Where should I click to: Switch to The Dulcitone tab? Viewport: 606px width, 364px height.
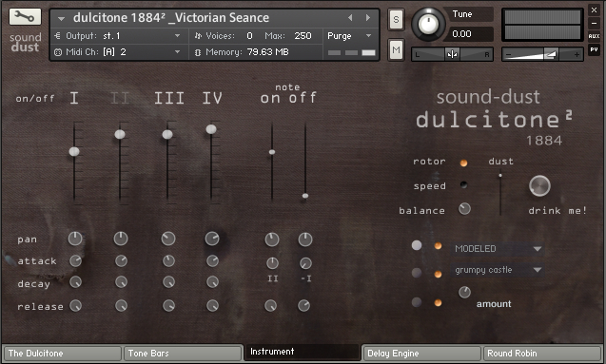point(63,354)
